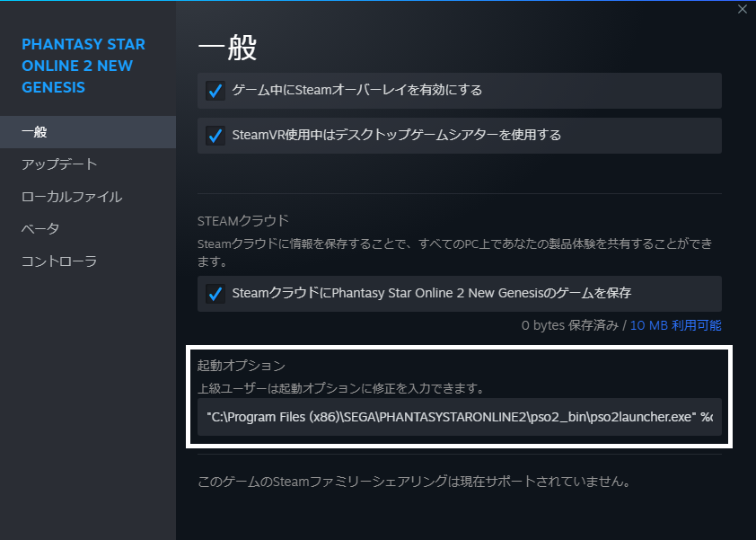Click the 10 MB 利用可能 link
756x540 pixels.
pyautogui.click(x=675, y=325)
